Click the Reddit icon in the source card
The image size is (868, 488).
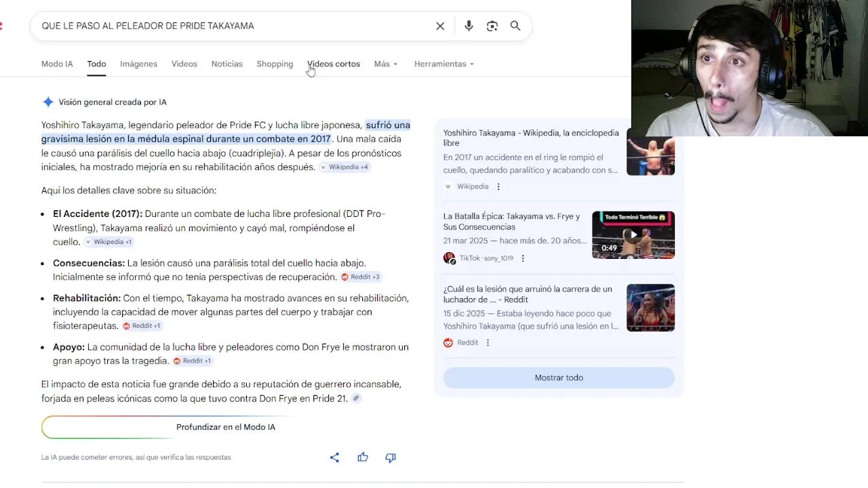tap(448, 342)
